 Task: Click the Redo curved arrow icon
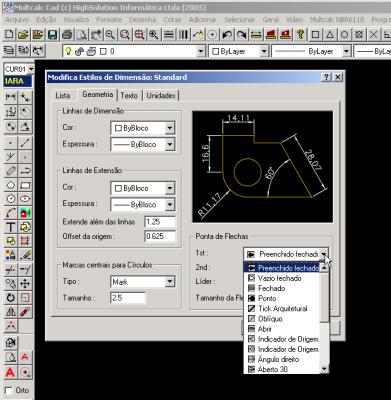[241, 34]
